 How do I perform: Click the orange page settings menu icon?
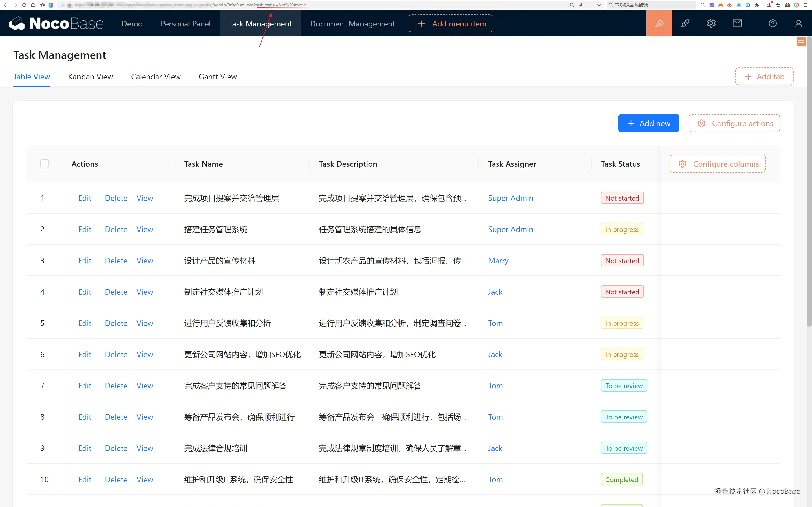(801, 42)
